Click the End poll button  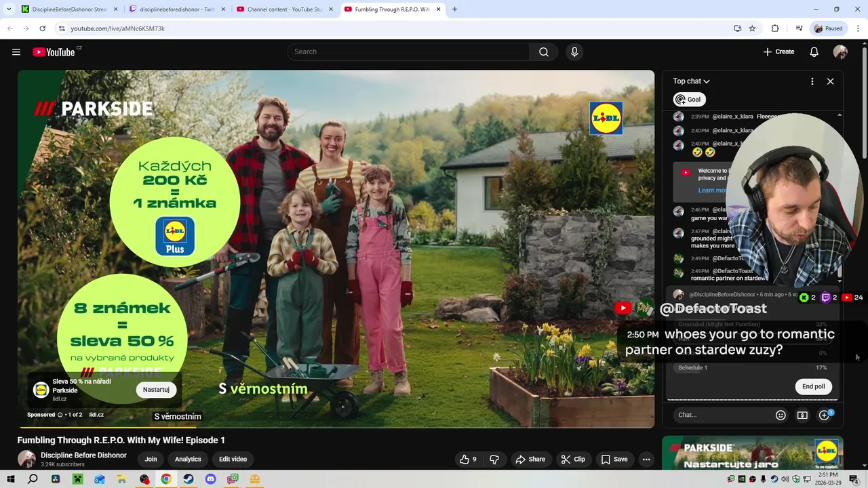(x=813, y=386)
